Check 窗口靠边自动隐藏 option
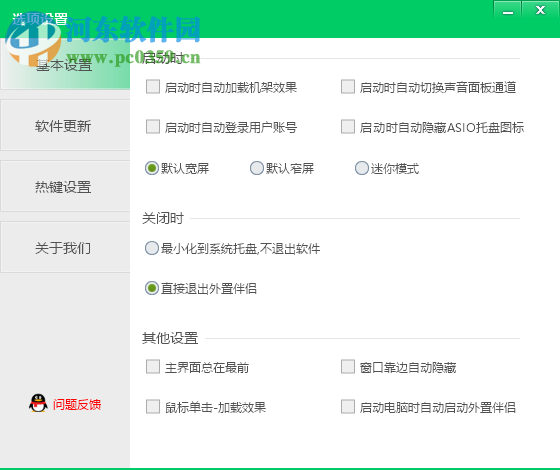Viewport: 560px width, 470px height. 348,367
